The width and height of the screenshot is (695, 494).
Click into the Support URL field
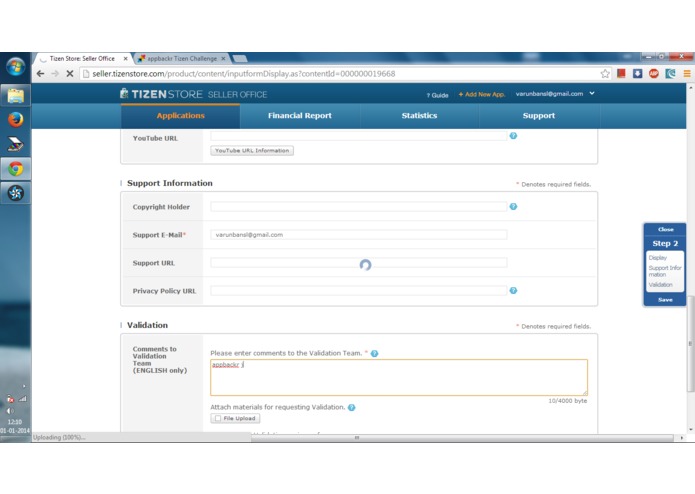click(359, 263)
